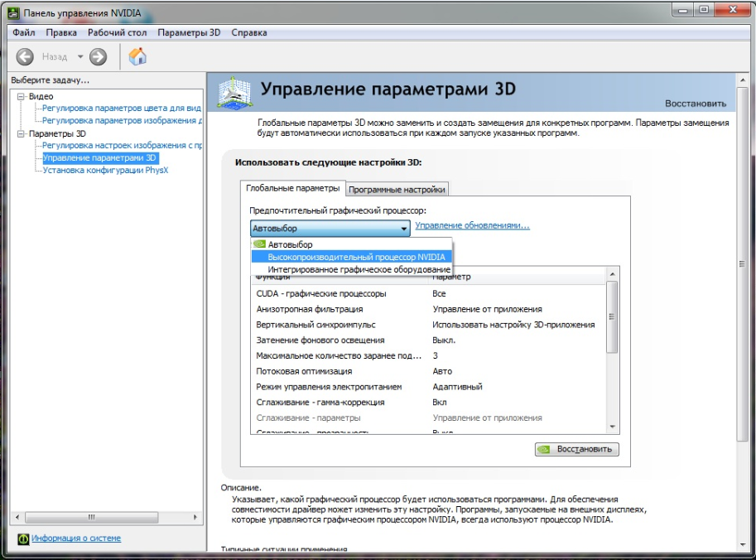The width and height of the screenshot is (756, 560).
Task: Select Вертикальный синхроимпульс row
Action: click(429, 325)
